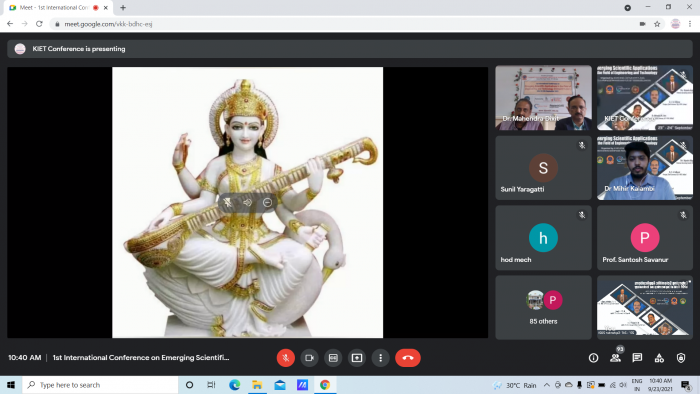Screen dimensions: 700x394
Task: Open the chat messages panel
Action: (x=637, y=358)
